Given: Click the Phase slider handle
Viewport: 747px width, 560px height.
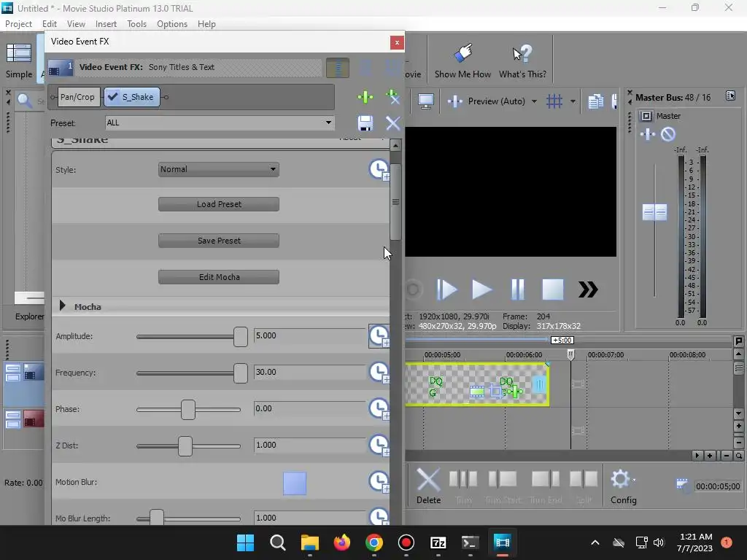Looking at the screenshot, I should tap(188, 410).
